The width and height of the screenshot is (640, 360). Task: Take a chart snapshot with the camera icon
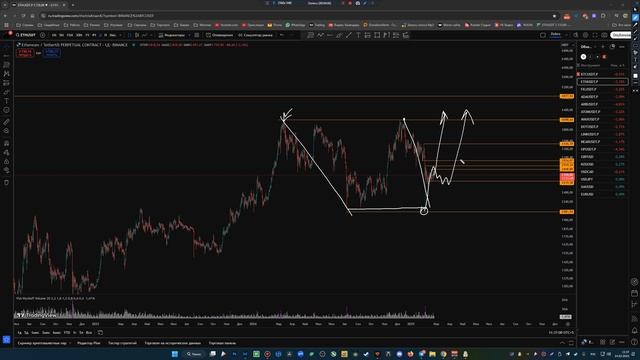604,35
